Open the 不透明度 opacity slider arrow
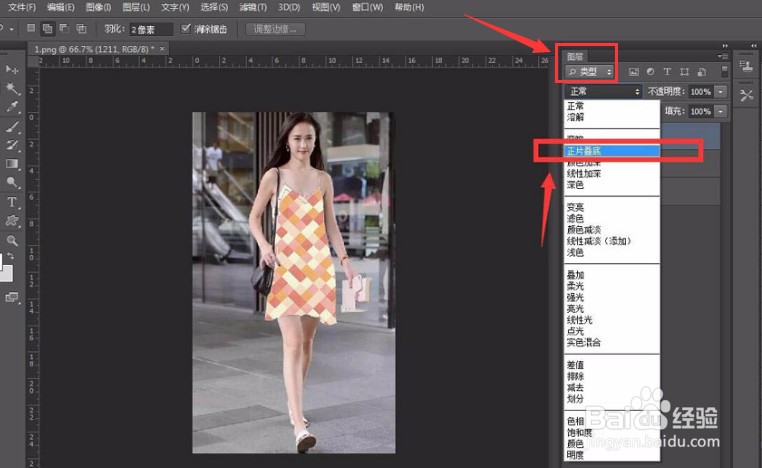Screen dimensions: 762x468 (x=721, y=91)
